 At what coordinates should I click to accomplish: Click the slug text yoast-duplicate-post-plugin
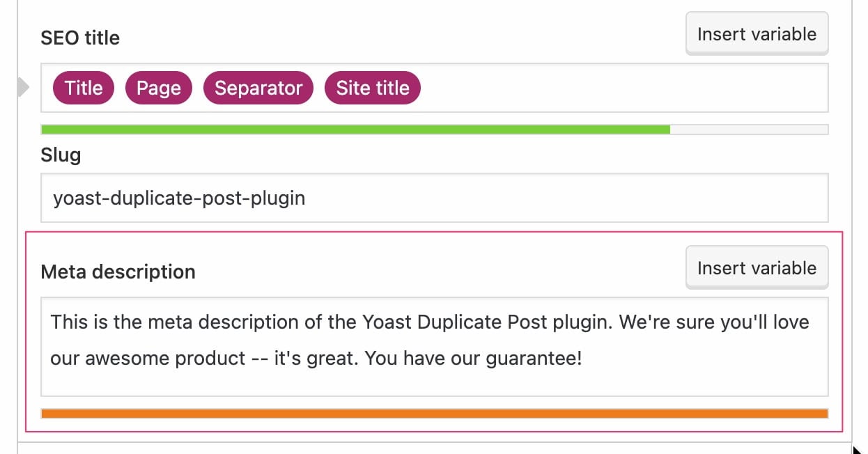179,198
